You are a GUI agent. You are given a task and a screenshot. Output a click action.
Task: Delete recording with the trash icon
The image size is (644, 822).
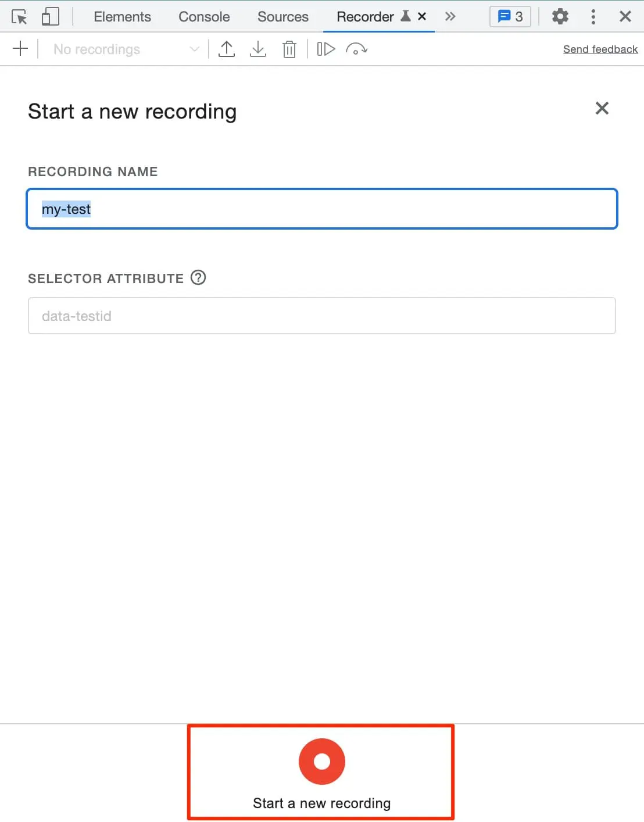(289, 49)
